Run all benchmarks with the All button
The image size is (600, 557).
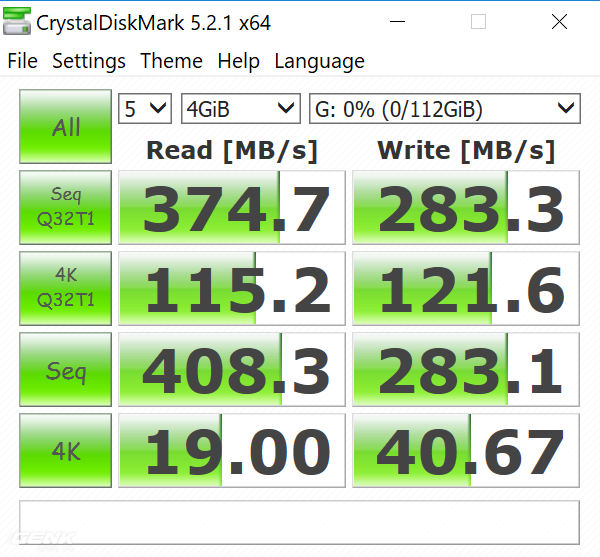pos(65,127)
